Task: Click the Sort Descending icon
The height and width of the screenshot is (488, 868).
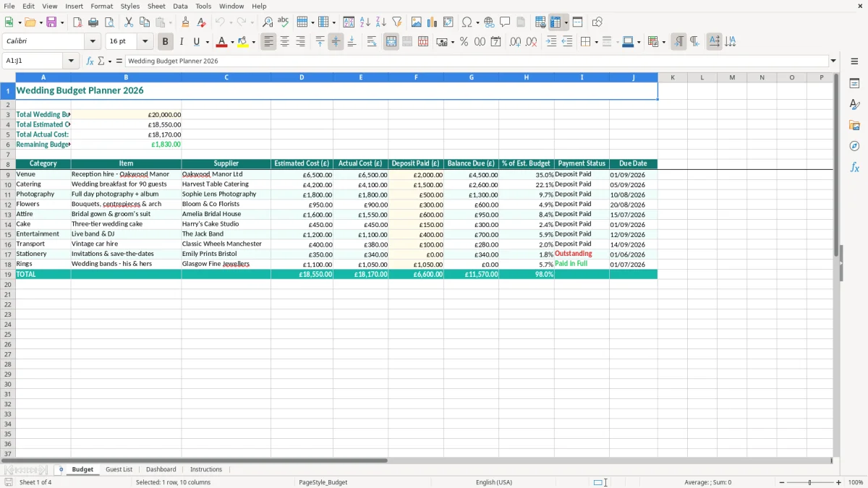Action: 381,22
